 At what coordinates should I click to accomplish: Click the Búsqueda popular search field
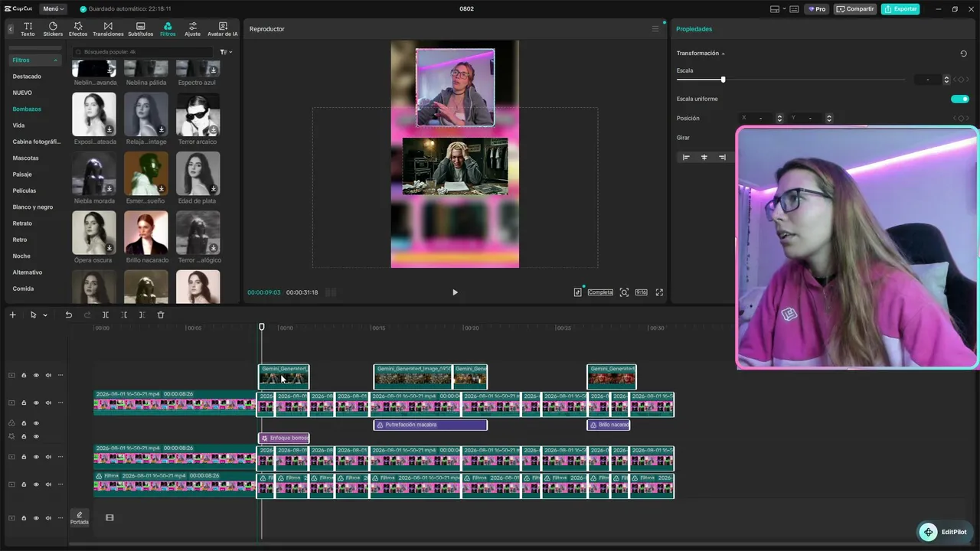[x=143, y=52]
